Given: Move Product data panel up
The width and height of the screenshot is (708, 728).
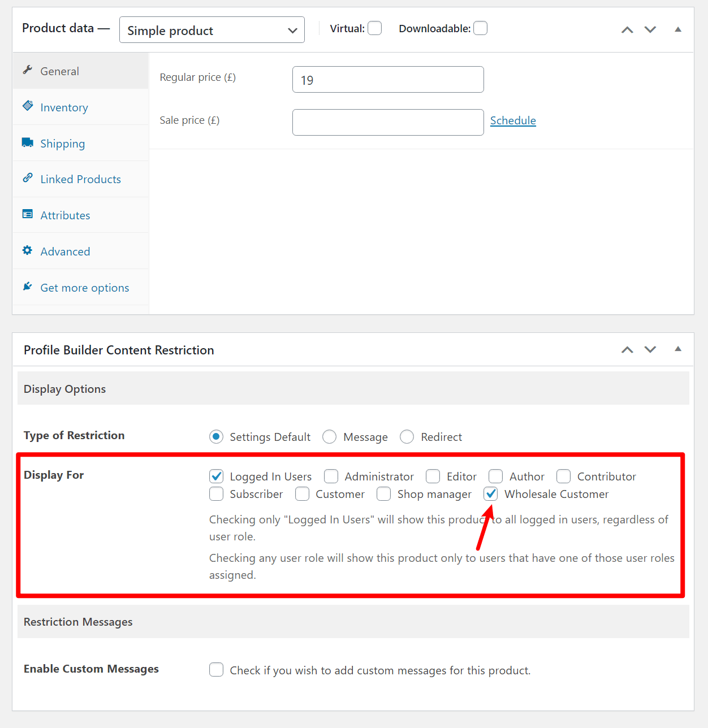Looking at the screenshot, I should tap(627, 29).
